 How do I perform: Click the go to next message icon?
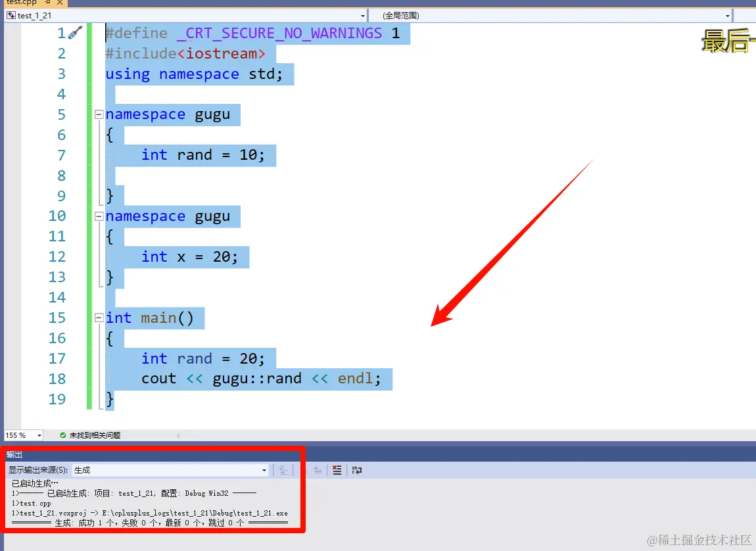[318, 470]
